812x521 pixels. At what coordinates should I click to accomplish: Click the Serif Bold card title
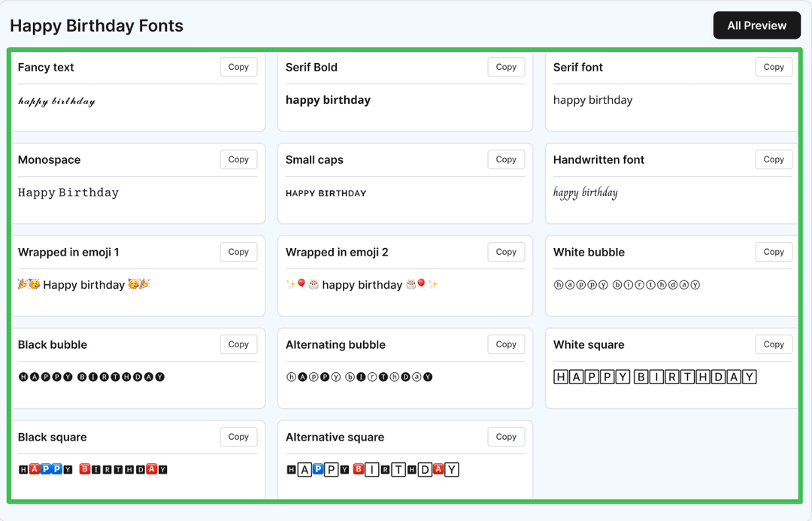311,68
